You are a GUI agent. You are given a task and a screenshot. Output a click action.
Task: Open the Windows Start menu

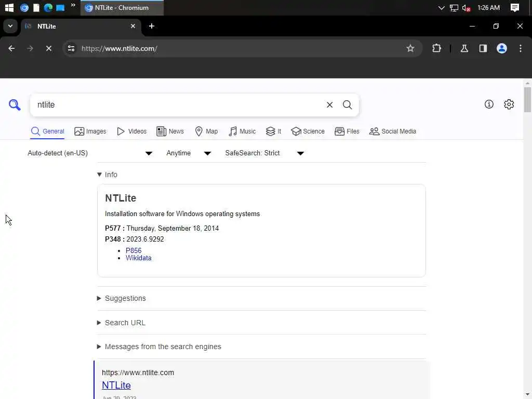9,7
